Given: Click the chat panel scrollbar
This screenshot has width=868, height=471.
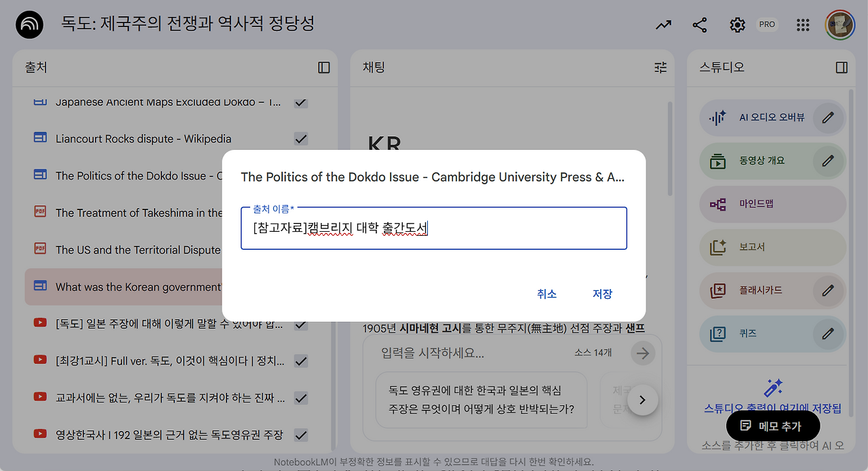Looking at the screenshot, I should pos(670,149).
